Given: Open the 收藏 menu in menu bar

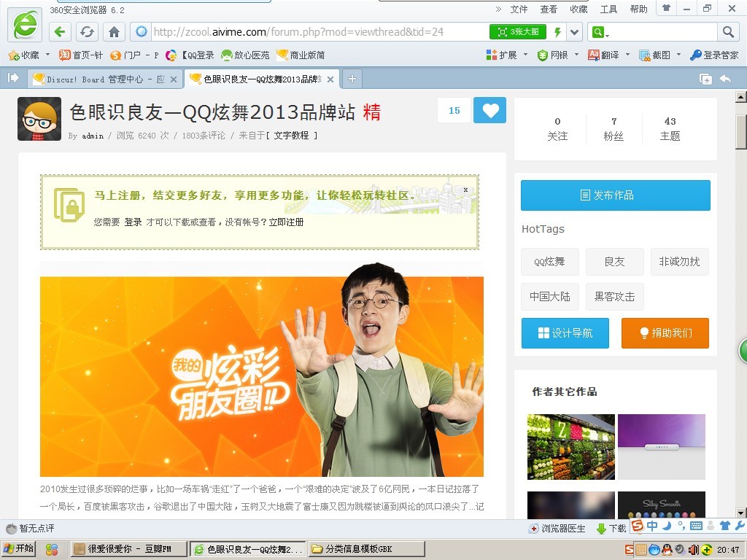Looking at the screenshot, I should 578,9.
